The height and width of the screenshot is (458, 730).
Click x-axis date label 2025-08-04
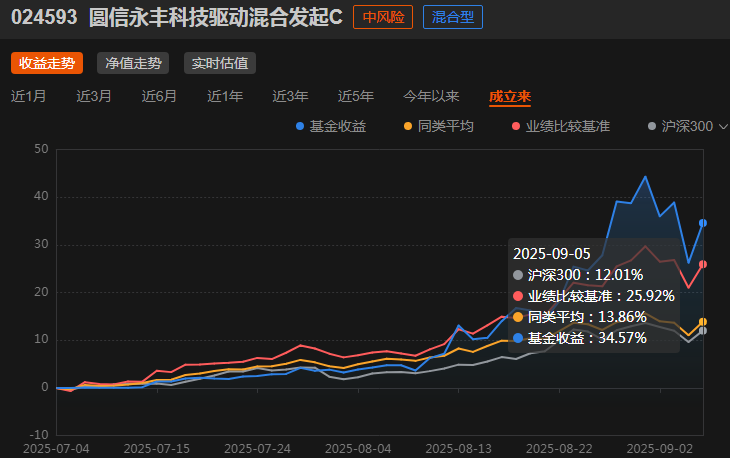pos(358,449)
